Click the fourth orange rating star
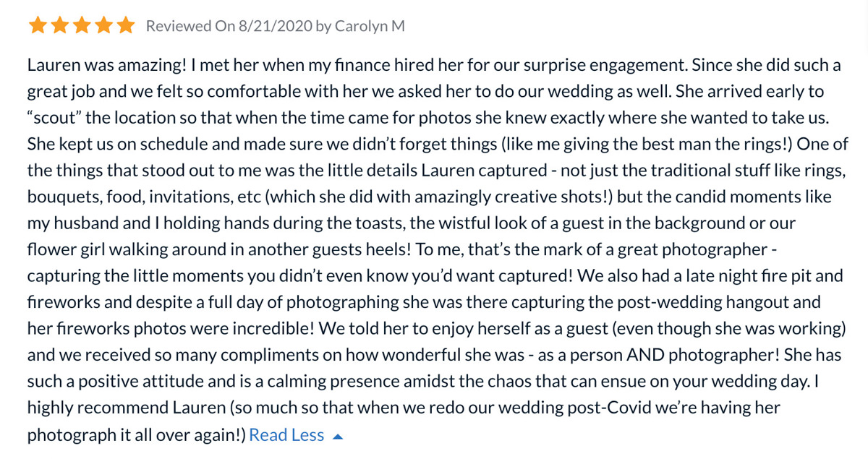Viewport: 868px width, 459px height. click(x=104, y=26)
